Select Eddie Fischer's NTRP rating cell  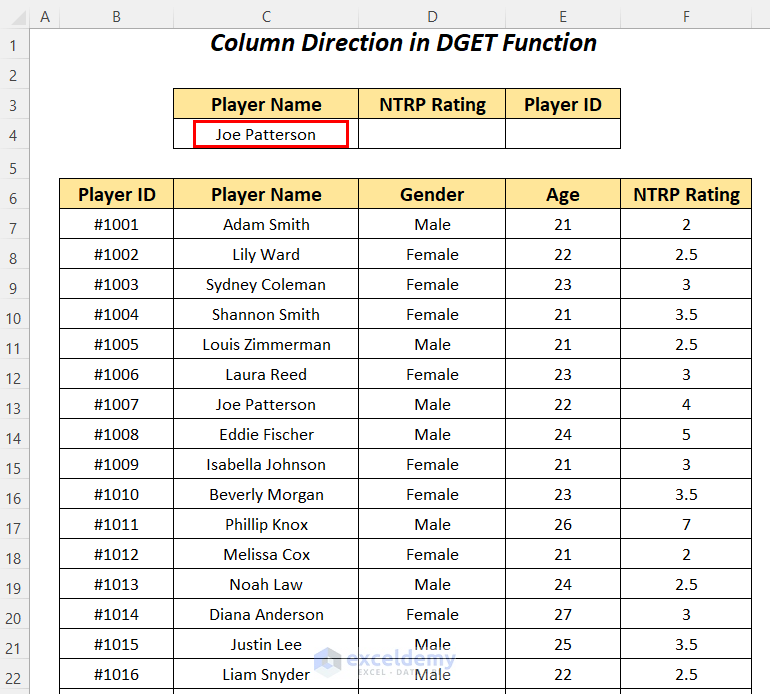point(686,434)
